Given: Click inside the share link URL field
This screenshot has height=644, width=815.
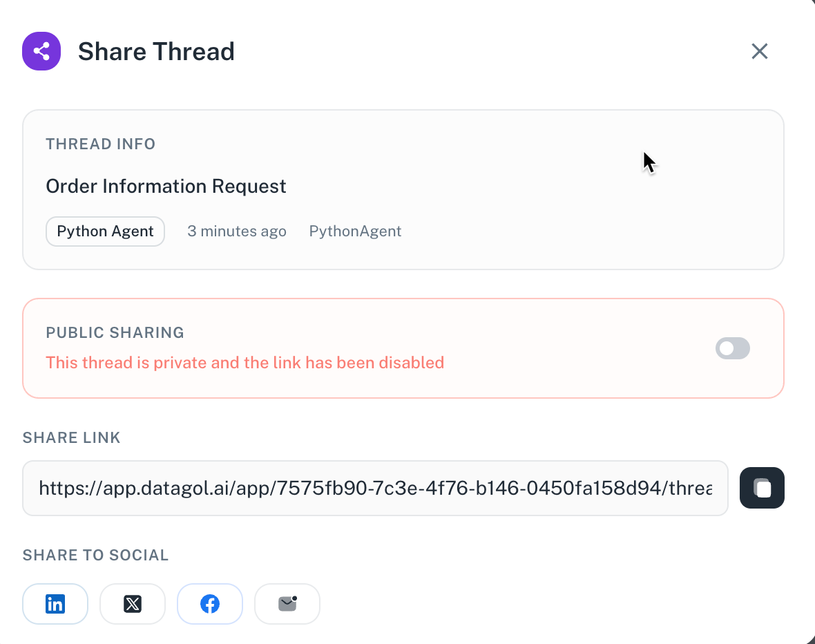Looking at the screenshot, I should click(x=375, y=489).
